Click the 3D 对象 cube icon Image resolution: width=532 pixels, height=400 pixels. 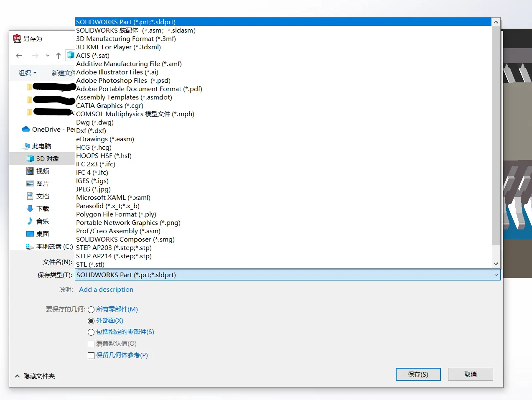(x=30, y=158)
